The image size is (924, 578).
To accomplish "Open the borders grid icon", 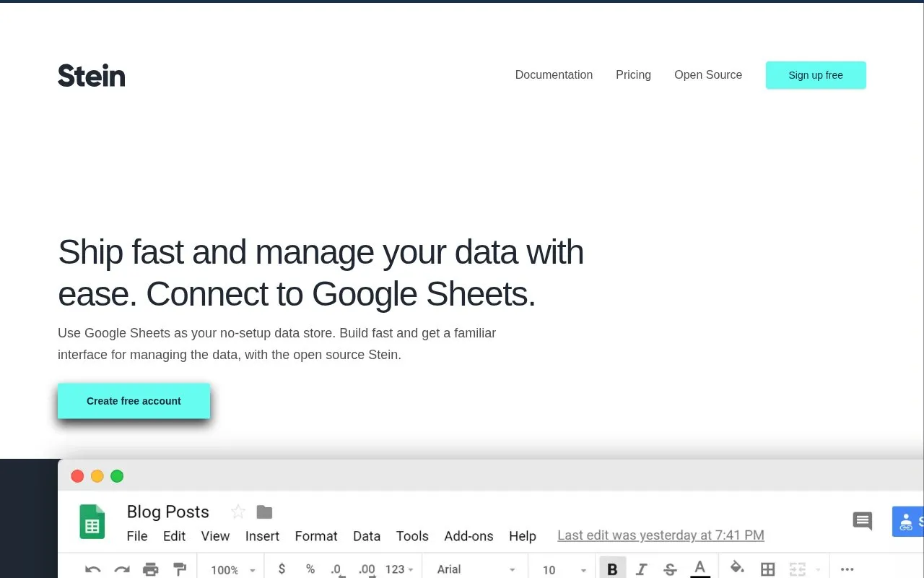I will (768, 569).
